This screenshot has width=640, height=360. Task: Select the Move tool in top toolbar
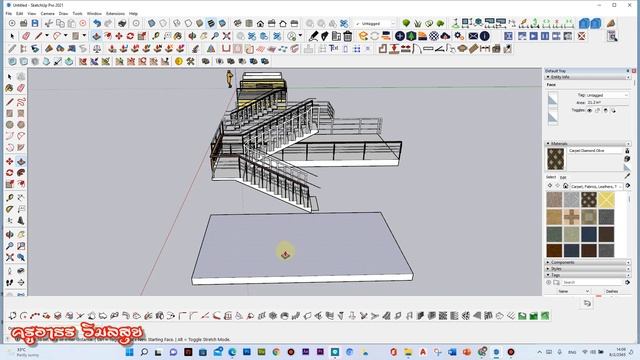coord(119,36)
